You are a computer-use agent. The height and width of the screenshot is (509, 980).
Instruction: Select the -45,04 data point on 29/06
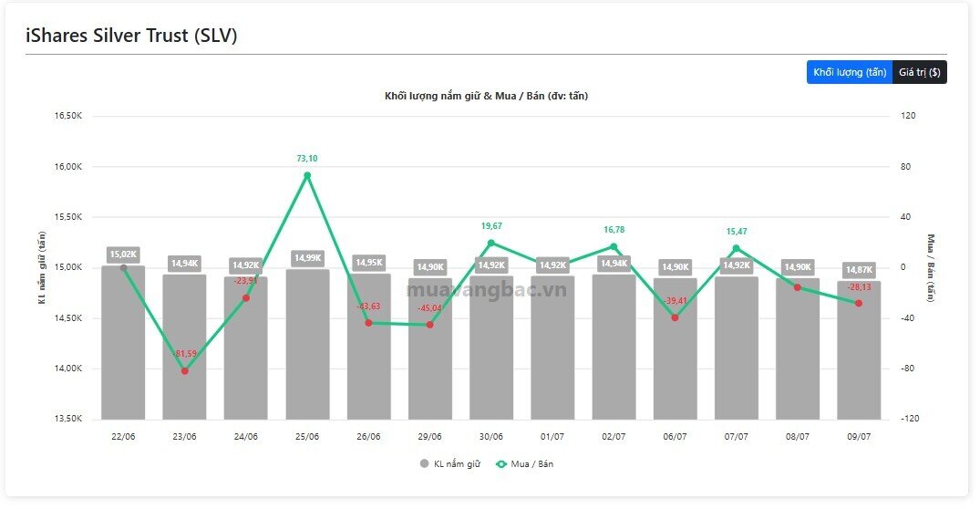[x=429, y=325]
